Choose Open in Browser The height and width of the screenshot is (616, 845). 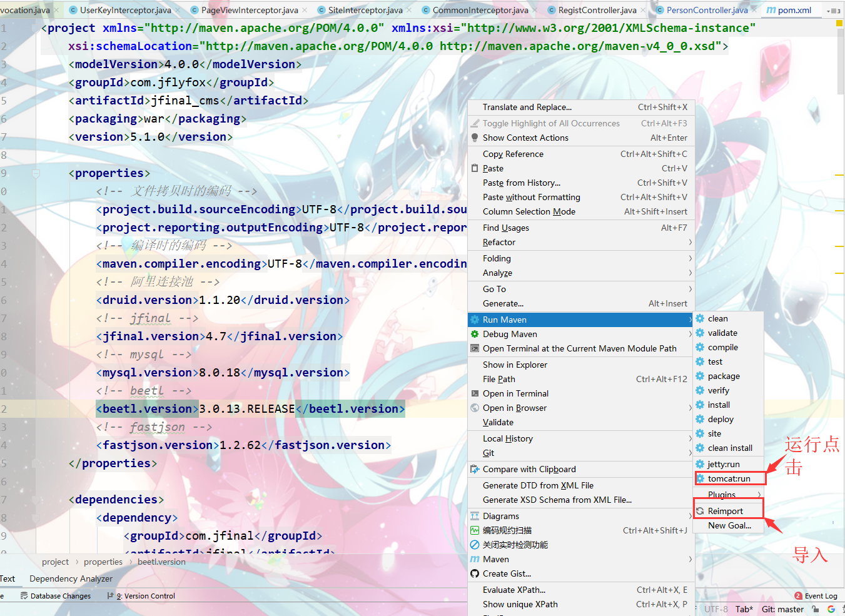coord(581,408)
